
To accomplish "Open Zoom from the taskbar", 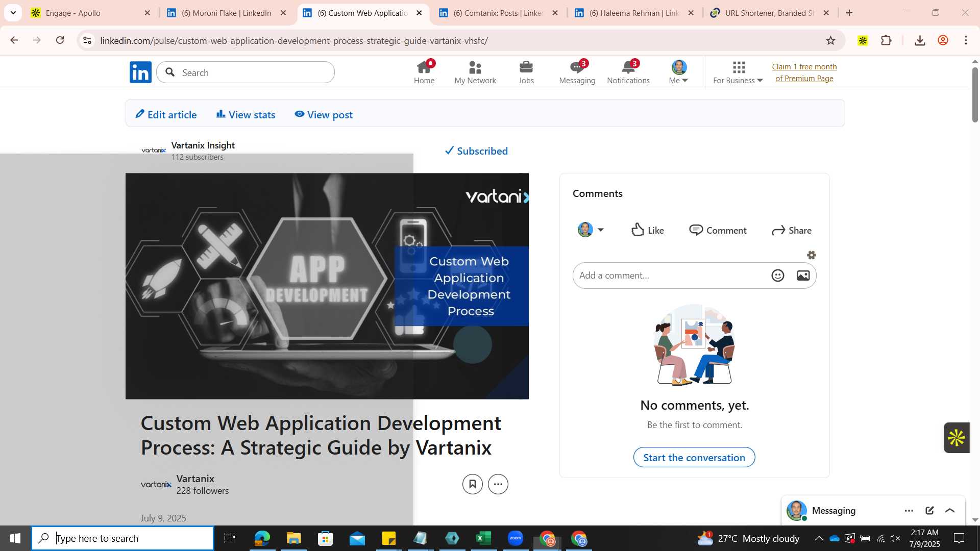I will click(516, 538).
